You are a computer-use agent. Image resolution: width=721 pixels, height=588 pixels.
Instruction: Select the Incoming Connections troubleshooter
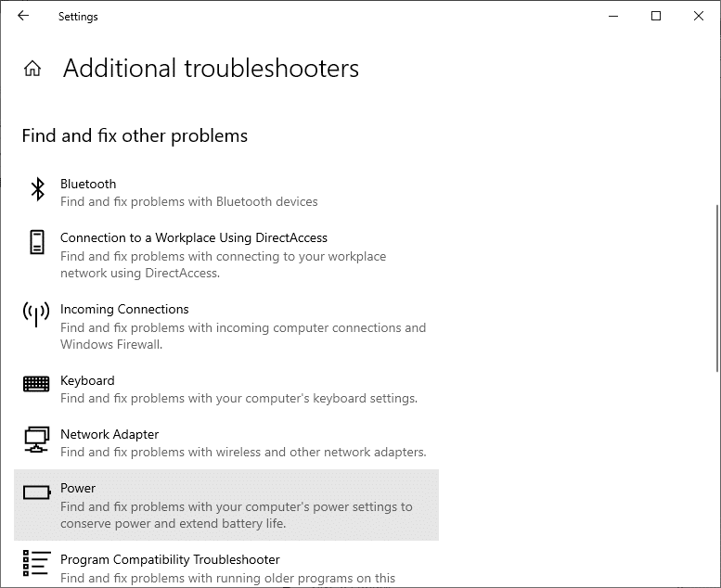(x=124, y=309)
